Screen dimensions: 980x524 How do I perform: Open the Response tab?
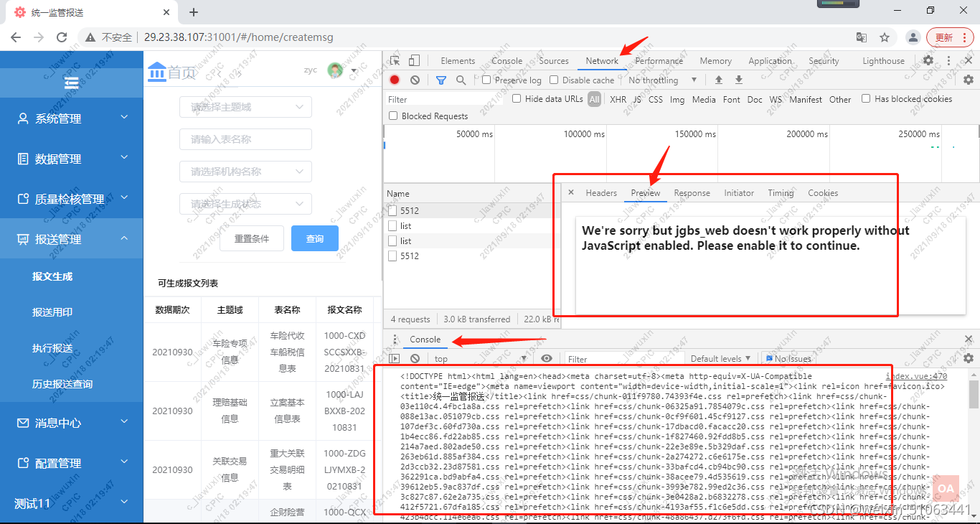692,192
